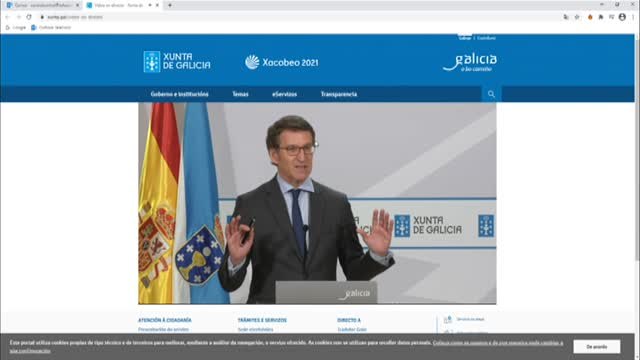Switch language to Castellano
Viewport: 640px width, 360px height.
click(487, 38)
